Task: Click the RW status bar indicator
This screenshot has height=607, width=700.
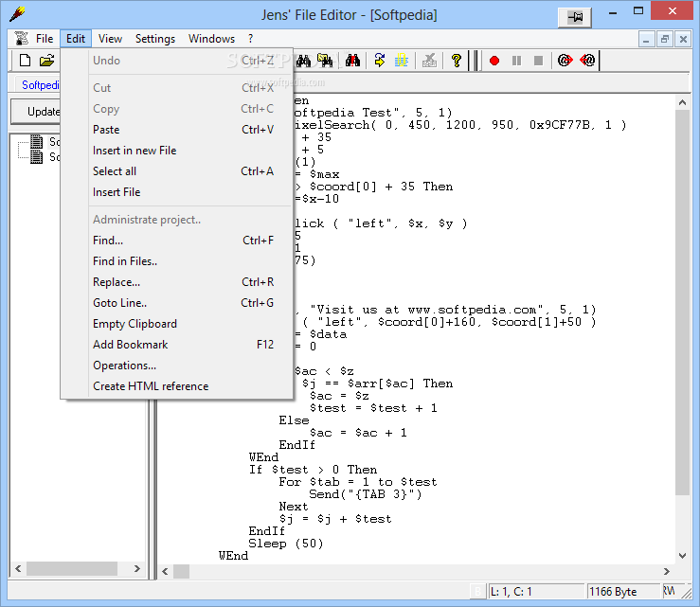Action: point(669,591)
